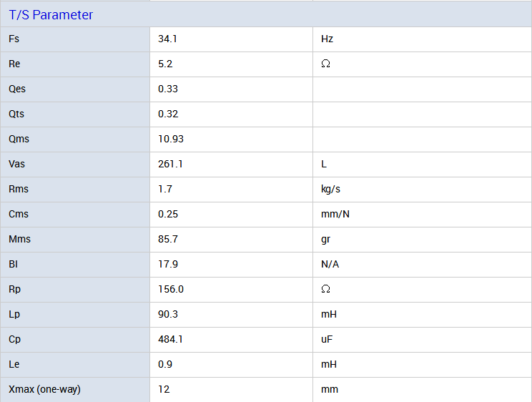This screenshot has width=532, height=402.
Task: Select the N/A unit for Bl
Action: click(330, 264)
